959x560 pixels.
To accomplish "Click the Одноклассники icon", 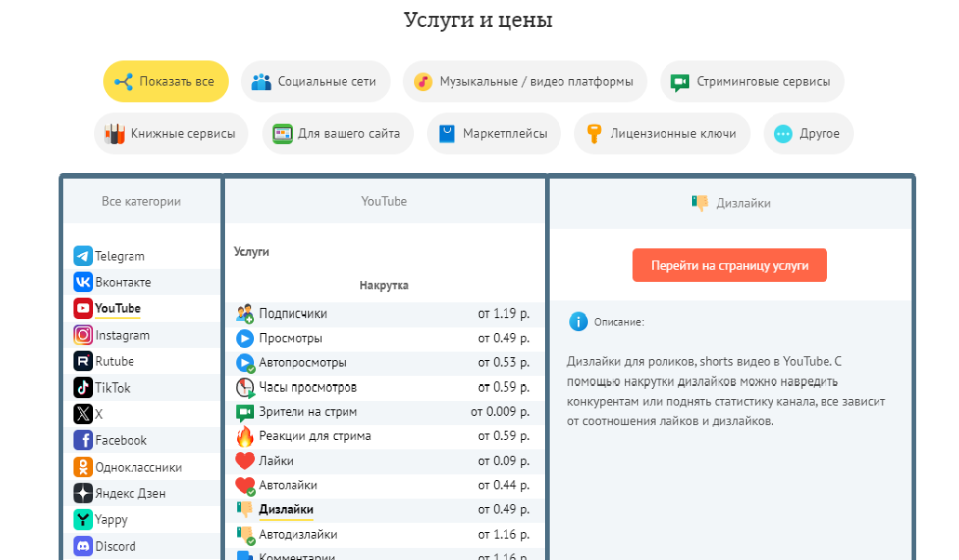I will pyautogui.click(x=83, y=467).
